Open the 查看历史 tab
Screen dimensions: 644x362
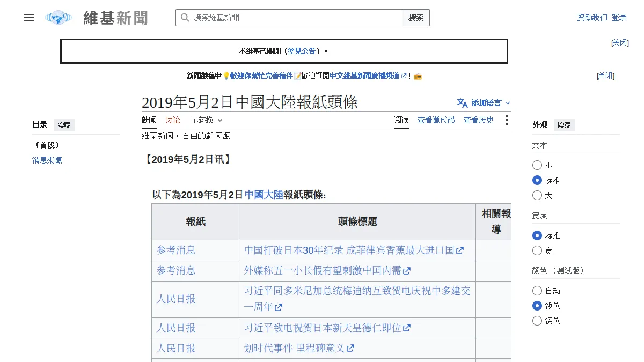pyautogui.click(x=479, y=120)
